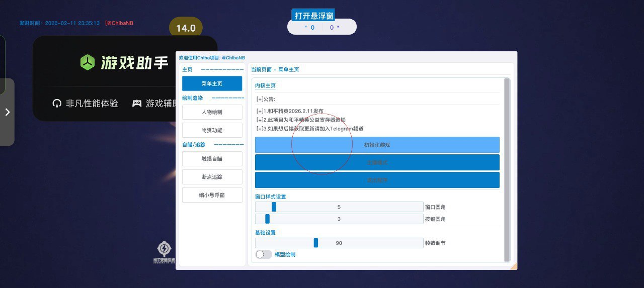Open the 人物绘制 sidebar page

(x=212, y=112)
